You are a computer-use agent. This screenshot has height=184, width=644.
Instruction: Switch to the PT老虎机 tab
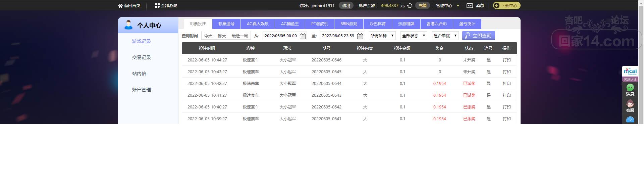[320, 24]
